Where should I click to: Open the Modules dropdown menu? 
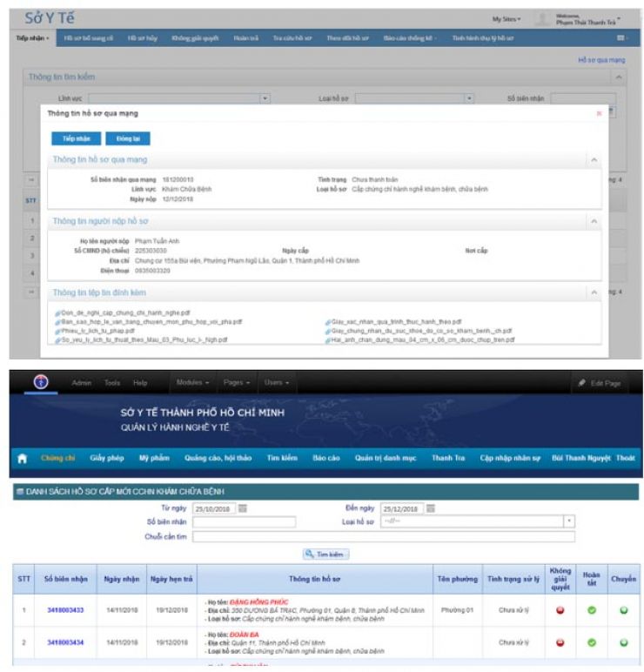click(x=193, y=383)
